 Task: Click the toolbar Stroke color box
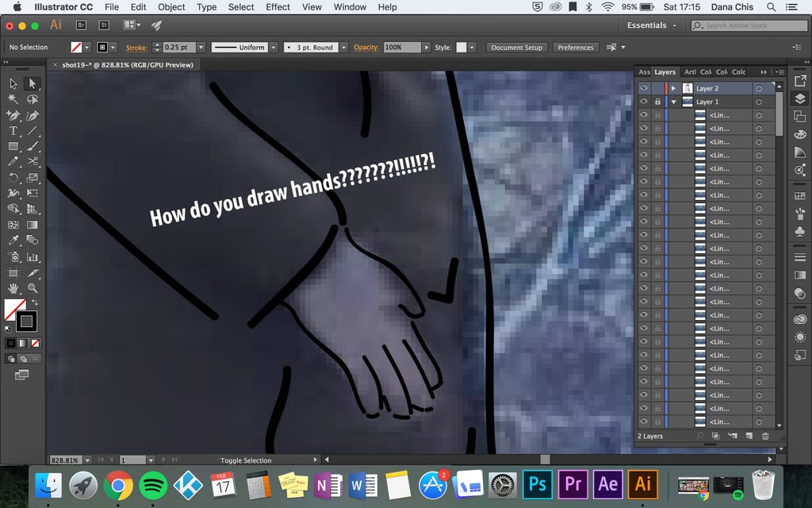coord(26,321)
